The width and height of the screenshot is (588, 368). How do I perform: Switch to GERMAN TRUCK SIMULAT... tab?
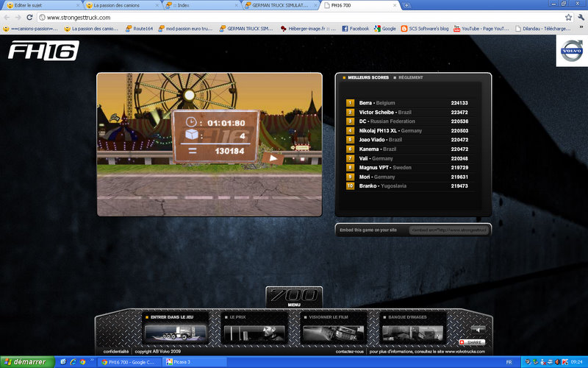coord(280,5)
